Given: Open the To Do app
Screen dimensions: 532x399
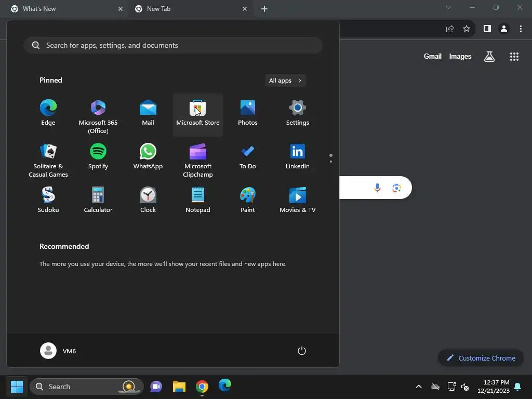Looking at the screenshot, I should tap(248, 157).
